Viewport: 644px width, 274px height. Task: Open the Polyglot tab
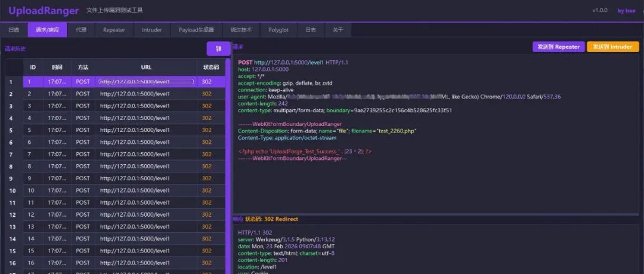[278, 30]
